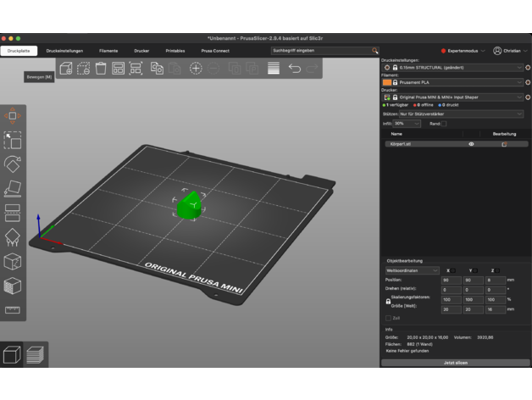The image size is (532, 400).
Task: Open the Original Prusa MINI printer dropdown
Action: pos(452,97)
